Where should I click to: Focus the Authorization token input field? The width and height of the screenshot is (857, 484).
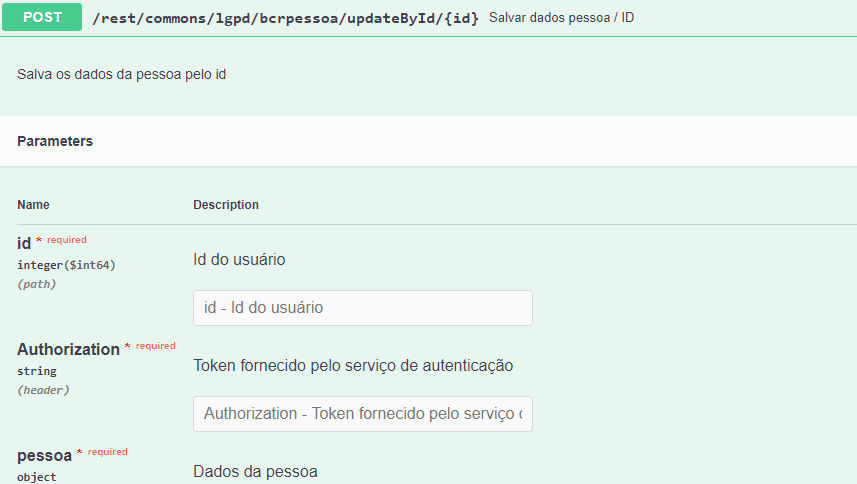point(362,414)
